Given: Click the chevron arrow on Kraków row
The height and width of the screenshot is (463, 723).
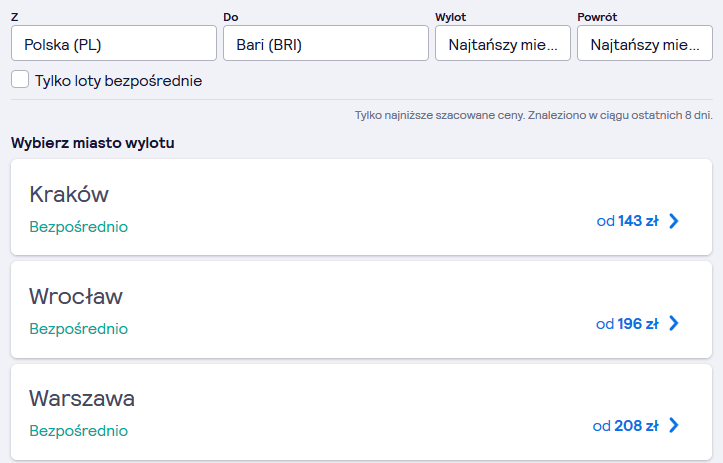Looking at the screenshot, I should click(x=674, y=221).
